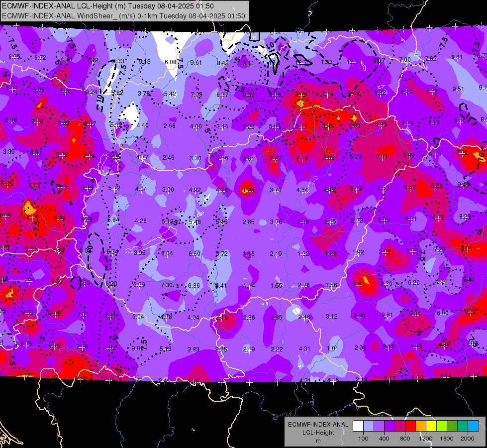Click the wind shear value 4.26
The width and height of the screenshot is (487, 448).
coord(141,221)
